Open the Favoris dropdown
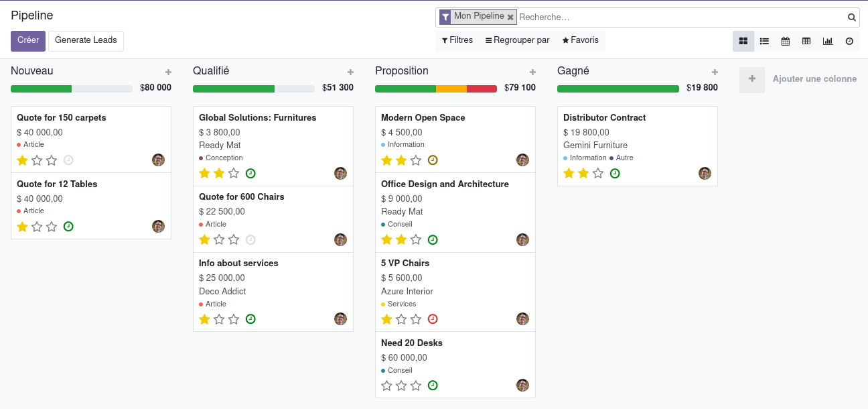This screenshot has height=409, width=868. coord(580,40)
